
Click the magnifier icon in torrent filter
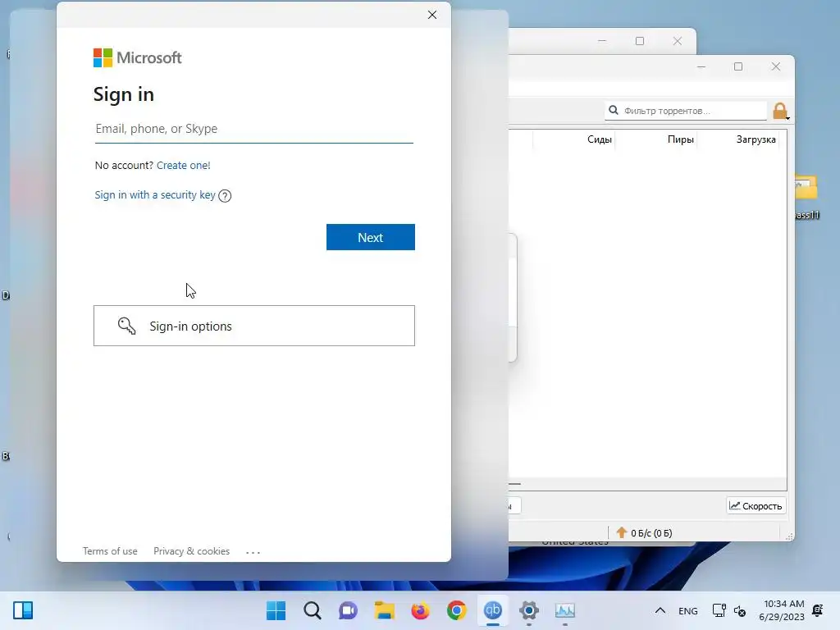coord(614,111)
